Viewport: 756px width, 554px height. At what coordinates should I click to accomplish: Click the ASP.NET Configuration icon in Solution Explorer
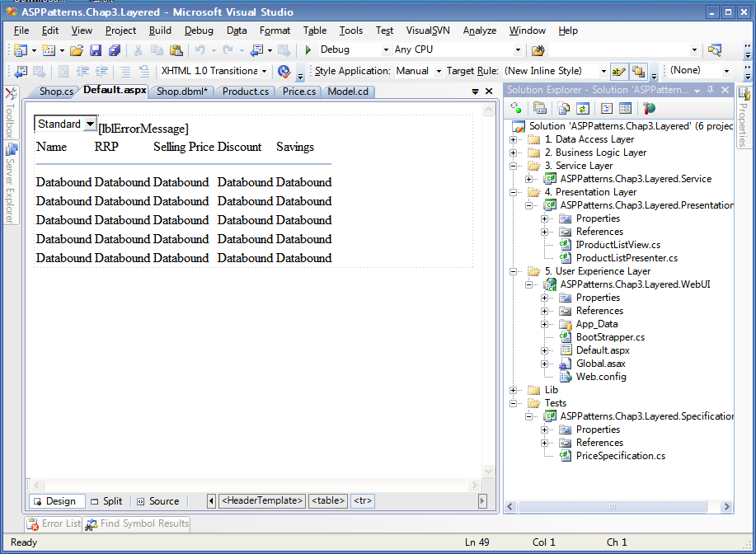coord(649,109)
